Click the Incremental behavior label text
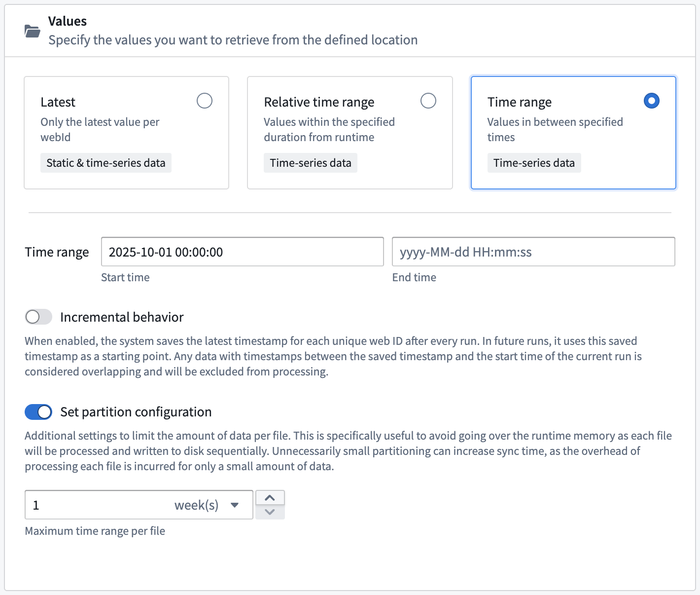This screenshot has width=700, height=595. 122,317
